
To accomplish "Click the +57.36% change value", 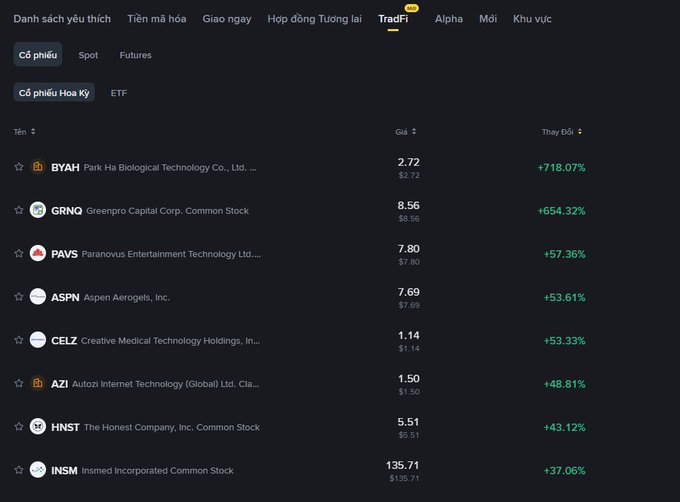I will point(564,254).
